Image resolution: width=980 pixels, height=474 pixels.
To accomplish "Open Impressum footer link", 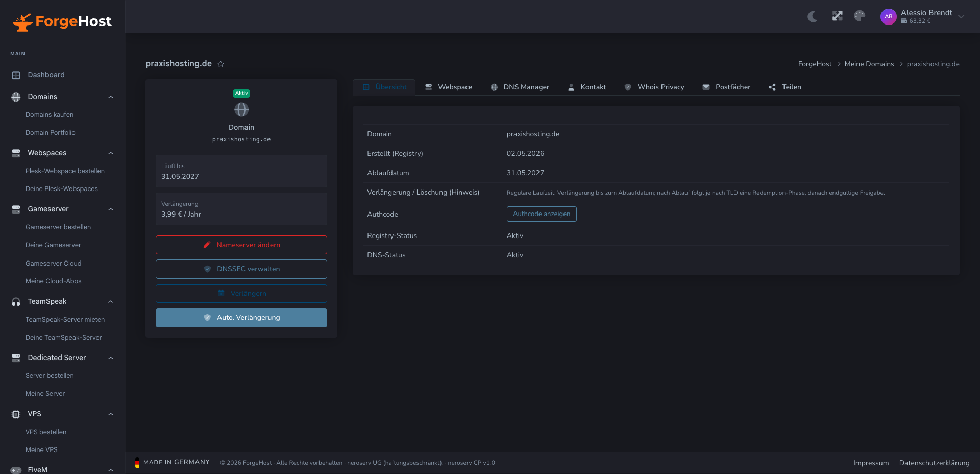I will pos(871,463).
